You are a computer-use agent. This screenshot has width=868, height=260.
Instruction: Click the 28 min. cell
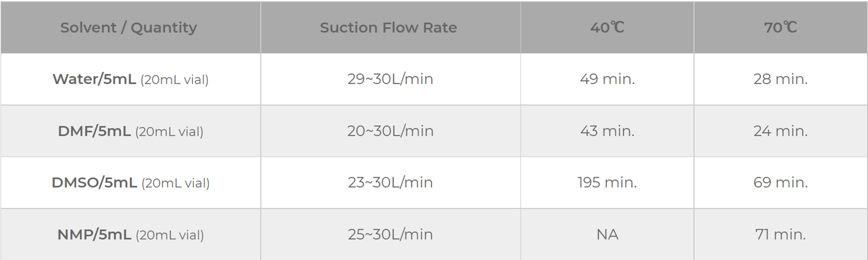[780, 79]
